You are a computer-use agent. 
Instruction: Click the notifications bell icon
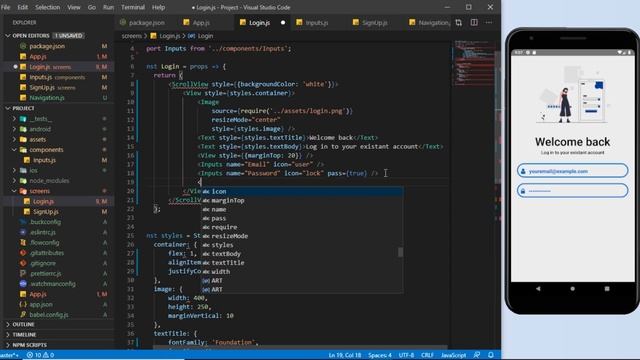coord(491,355)
